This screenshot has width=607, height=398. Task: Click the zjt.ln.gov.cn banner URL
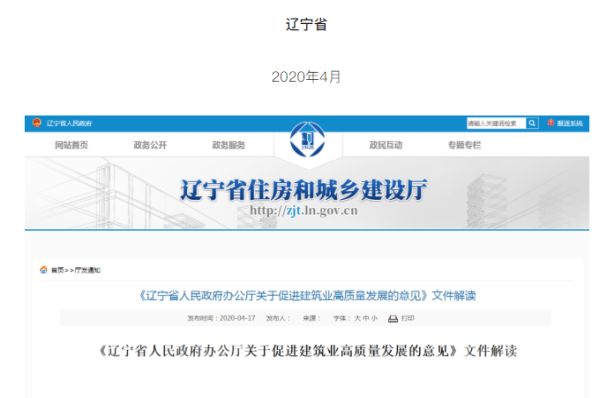coord(304,211)
